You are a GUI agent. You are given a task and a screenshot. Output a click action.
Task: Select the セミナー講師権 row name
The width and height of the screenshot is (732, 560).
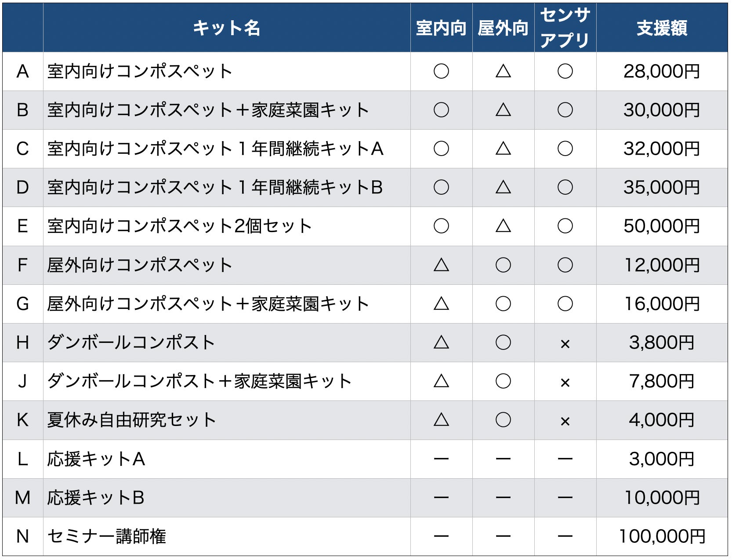tap(106, 537)
